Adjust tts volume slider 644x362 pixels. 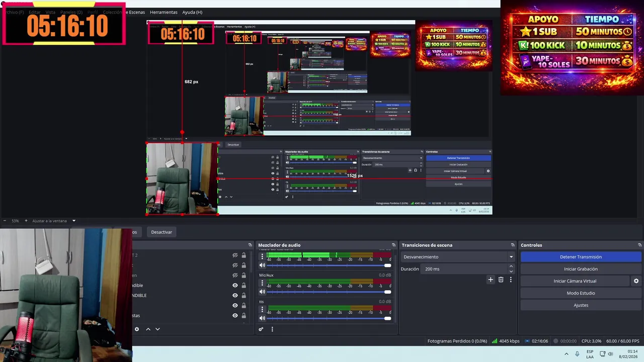coord(329,318)
